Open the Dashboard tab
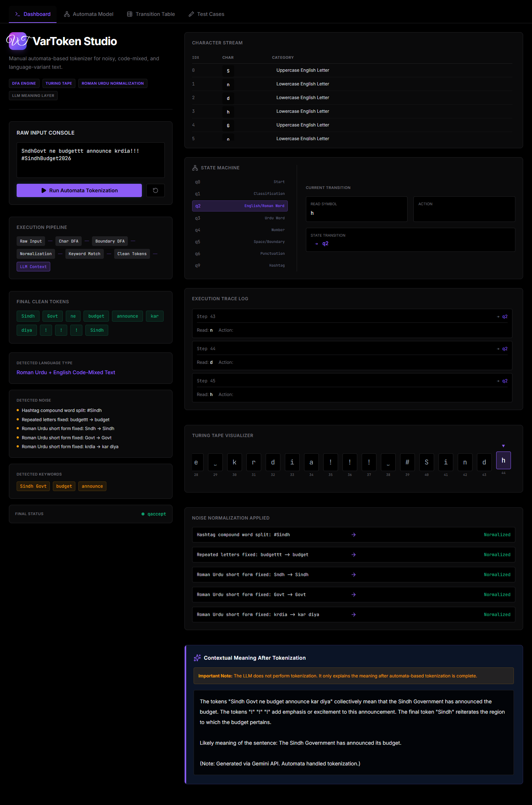 click(x=33, y=14)
